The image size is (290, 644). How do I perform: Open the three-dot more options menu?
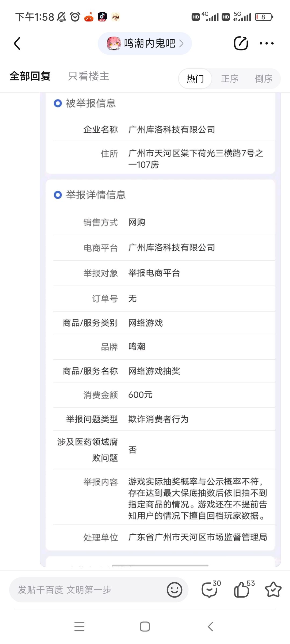pyautogui.click(x=267, y=43)
